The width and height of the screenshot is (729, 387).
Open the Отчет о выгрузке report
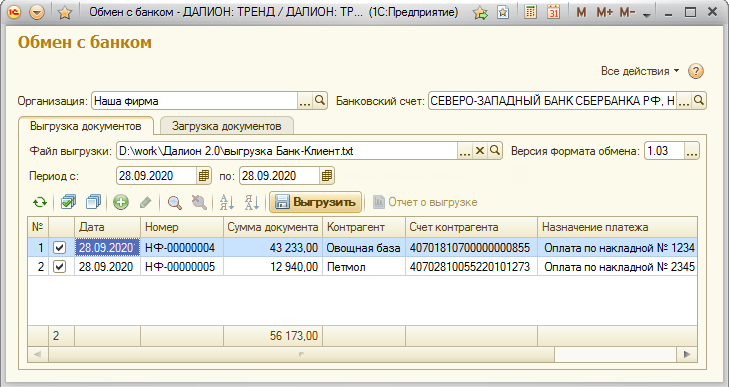click(425, 202)
